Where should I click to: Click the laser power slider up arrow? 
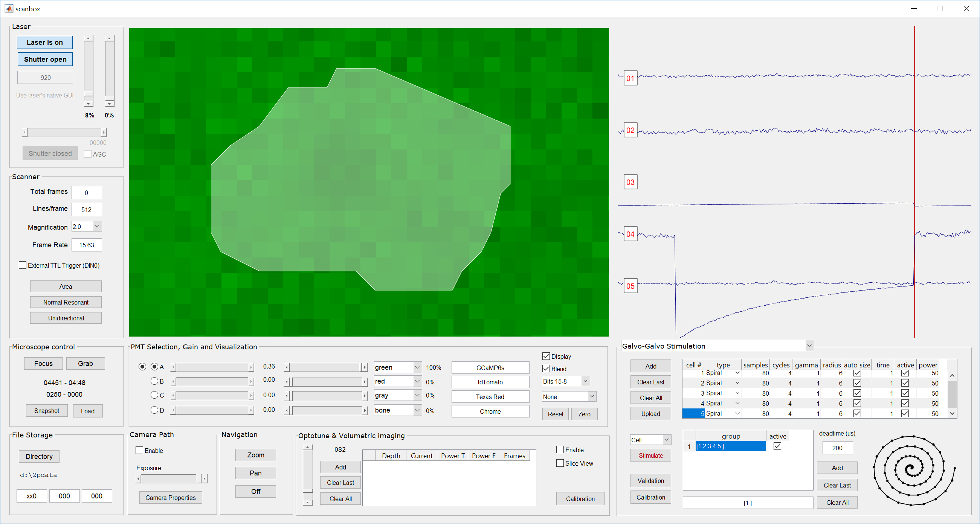(x=88, y=38)
